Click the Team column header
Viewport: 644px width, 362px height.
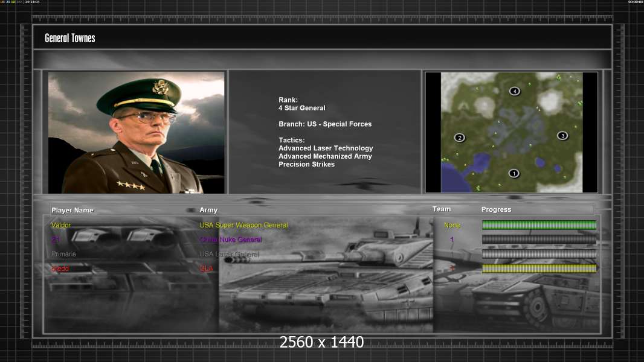(x=442, y=209)
